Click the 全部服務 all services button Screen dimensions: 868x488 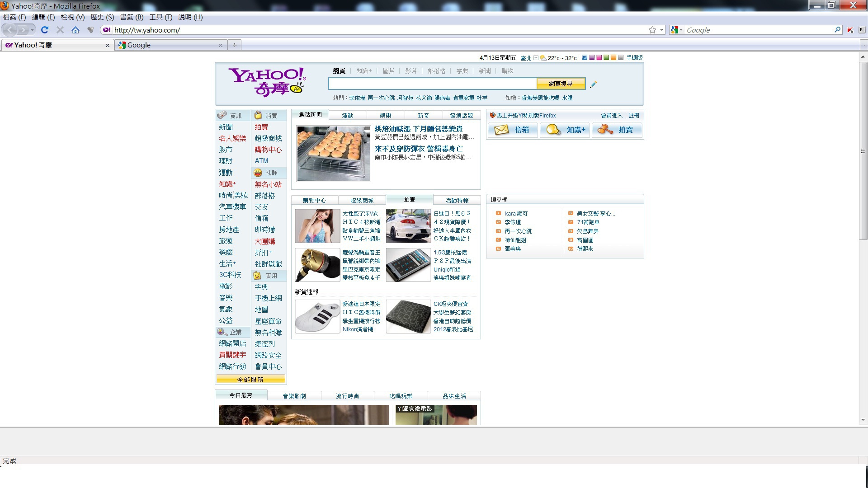point(250,379)
